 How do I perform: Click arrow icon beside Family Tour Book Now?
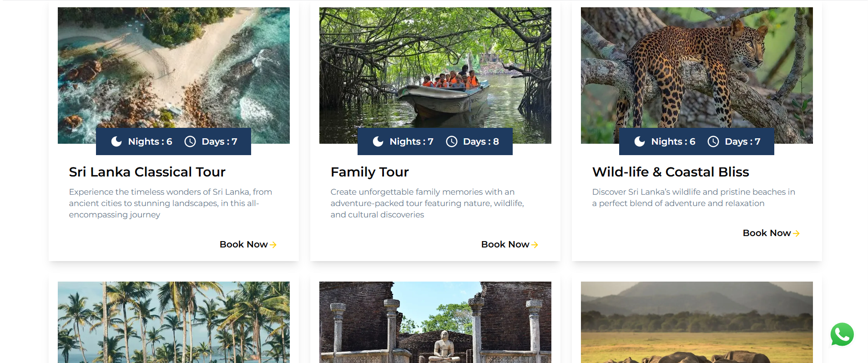[x=535, y=245]
